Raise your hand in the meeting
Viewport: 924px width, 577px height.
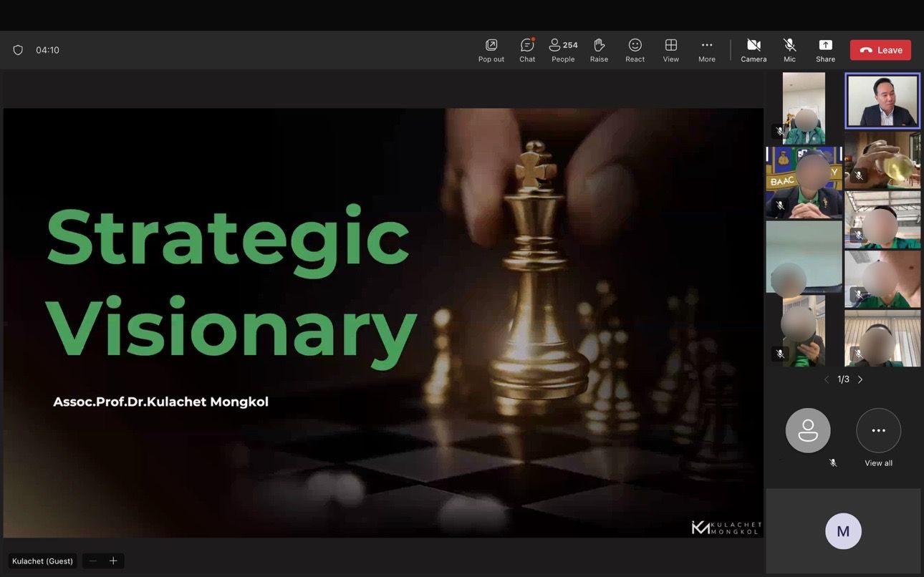(599, 50)
